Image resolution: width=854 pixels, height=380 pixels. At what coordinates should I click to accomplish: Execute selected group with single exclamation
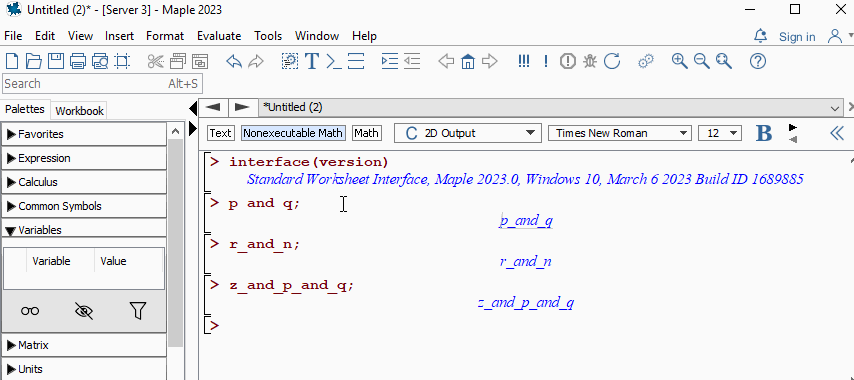pyautogui.click(x=546, y=61)
